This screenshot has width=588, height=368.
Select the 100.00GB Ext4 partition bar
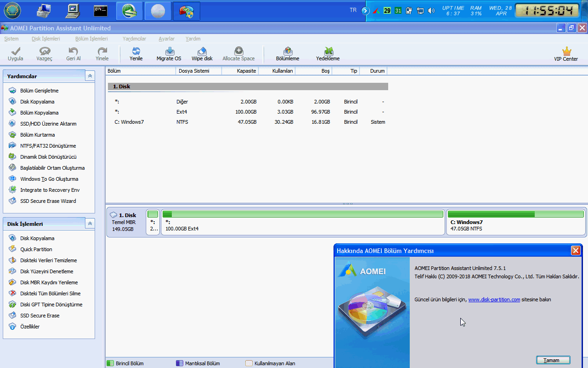click(x=303, y=222)
